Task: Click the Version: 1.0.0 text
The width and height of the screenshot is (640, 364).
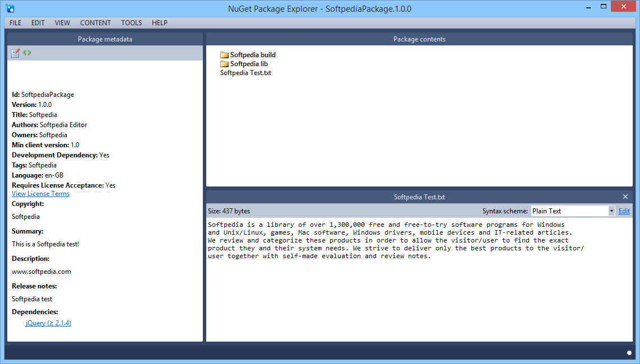Action: (32, 105)
